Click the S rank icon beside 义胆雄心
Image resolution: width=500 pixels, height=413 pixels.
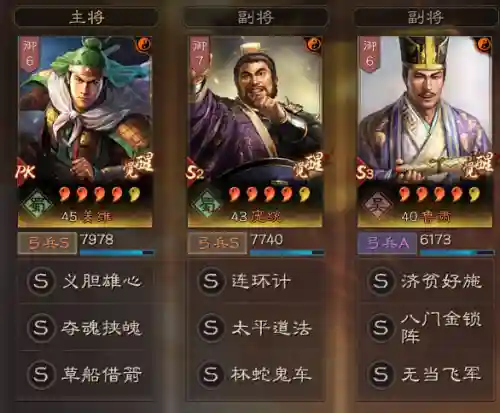click(x=41, y=282)
